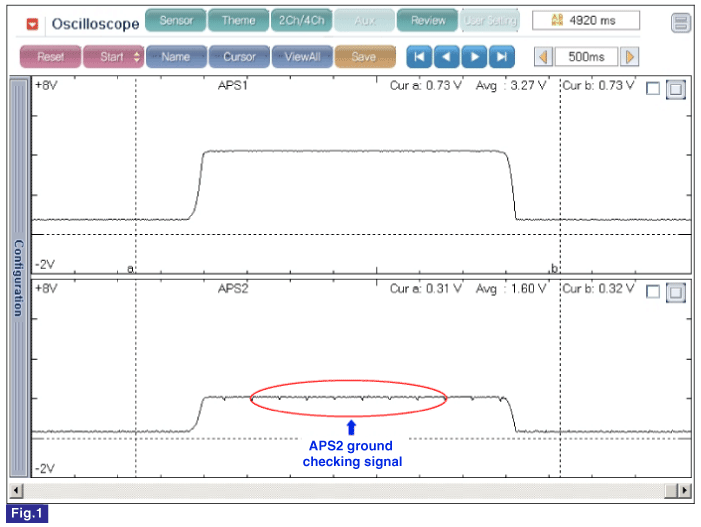
Task: Click the Reset button
Action: coord(51,57)
